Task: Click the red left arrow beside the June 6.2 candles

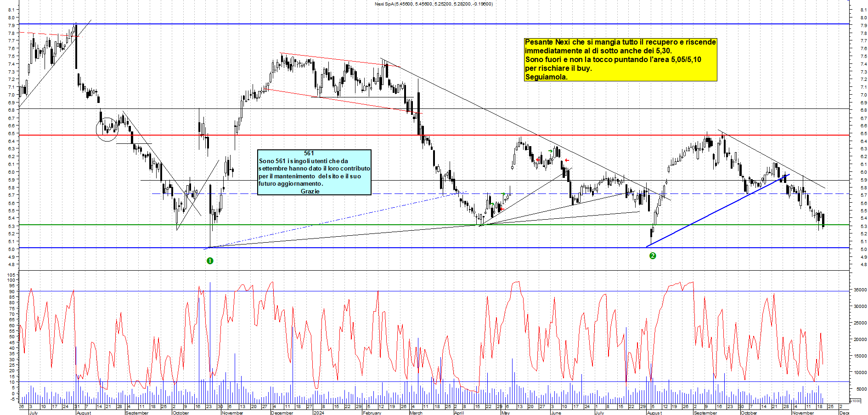Action: point(567,160)
